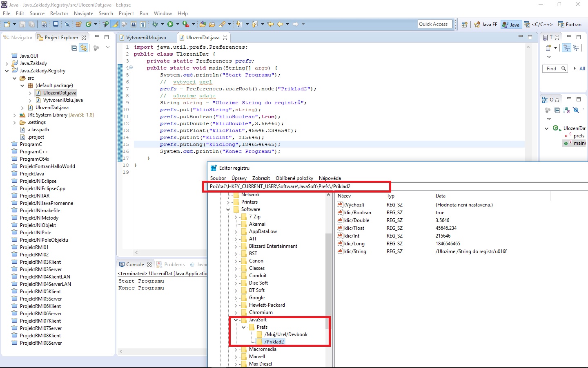
Task: Collapse the JavaSoft registry key
Action: coord(236,320)
